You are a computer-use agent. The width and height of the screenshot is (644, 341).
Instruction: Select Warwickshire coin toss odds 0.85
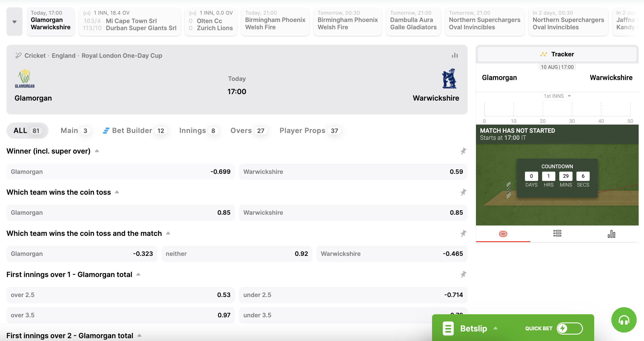353,213
